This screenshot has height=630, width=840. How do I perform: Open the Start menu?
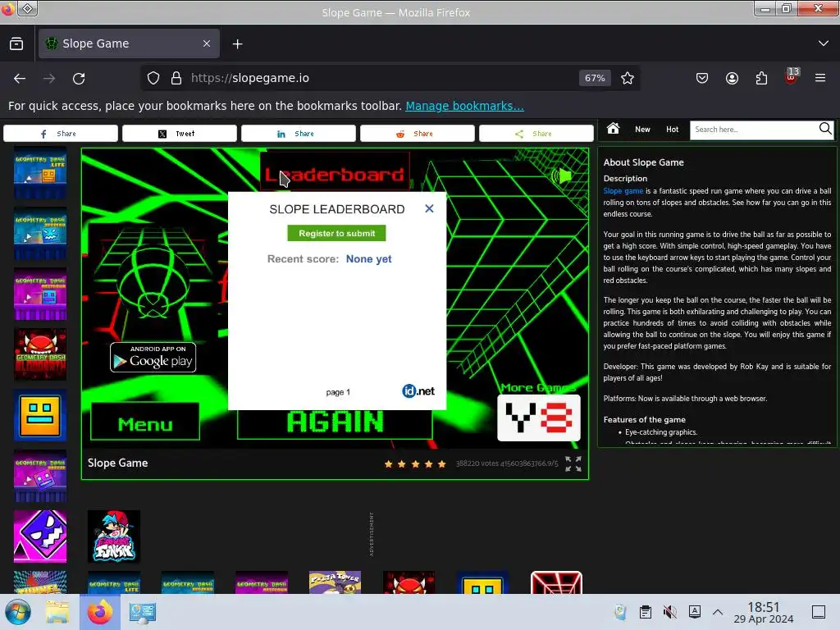(x=18, y=612)
